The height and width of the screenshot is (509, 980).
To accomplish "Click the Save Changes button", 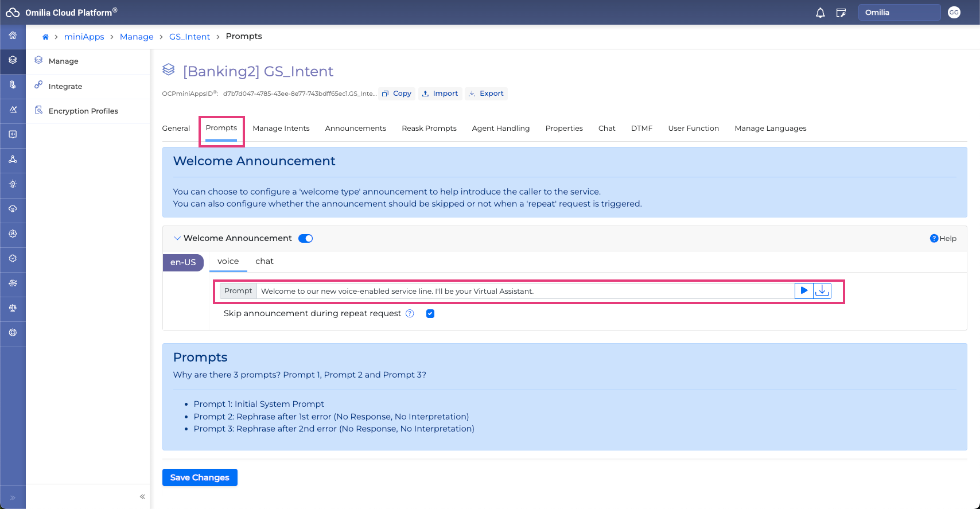I will 200,477.
